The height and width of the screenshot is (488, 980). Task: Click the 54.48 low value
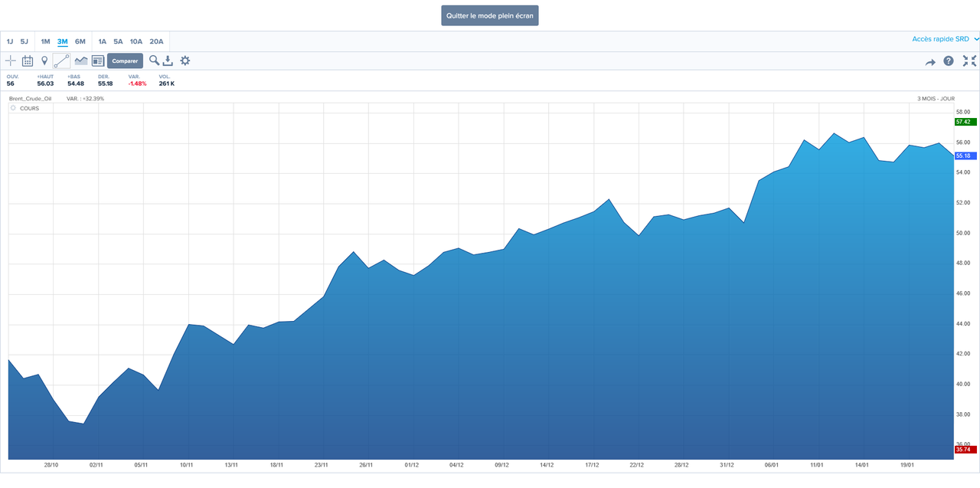(x=76, y=84)
